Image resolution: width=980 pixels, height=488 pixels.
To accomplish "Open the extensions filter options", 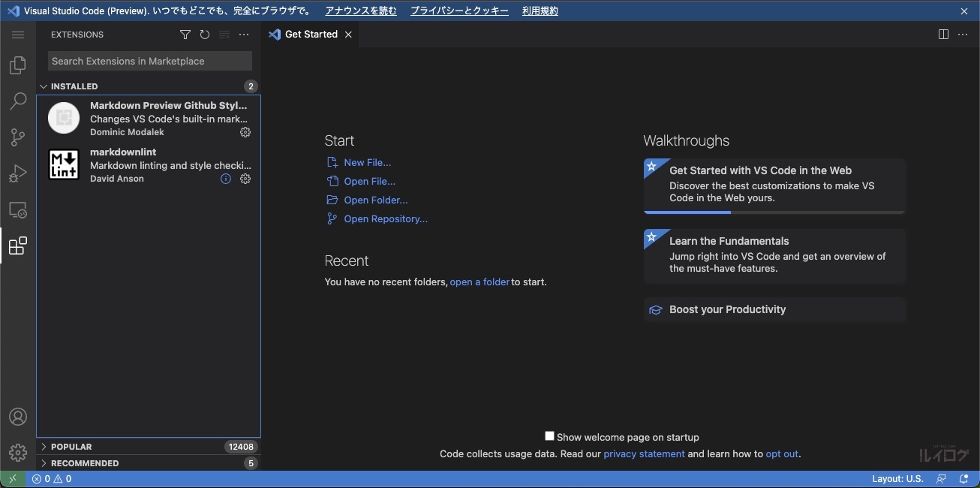I will click(x=185, y=35).
